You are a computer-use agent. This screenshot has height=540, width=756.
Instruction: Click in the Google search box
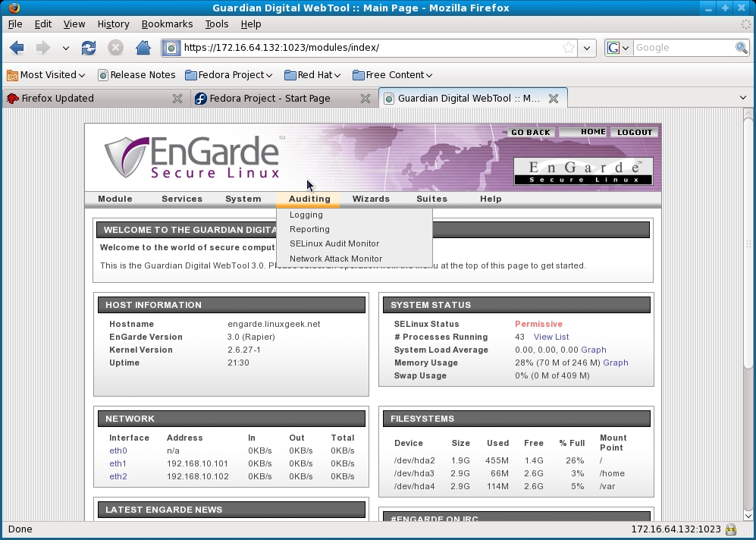coord(682,48)
